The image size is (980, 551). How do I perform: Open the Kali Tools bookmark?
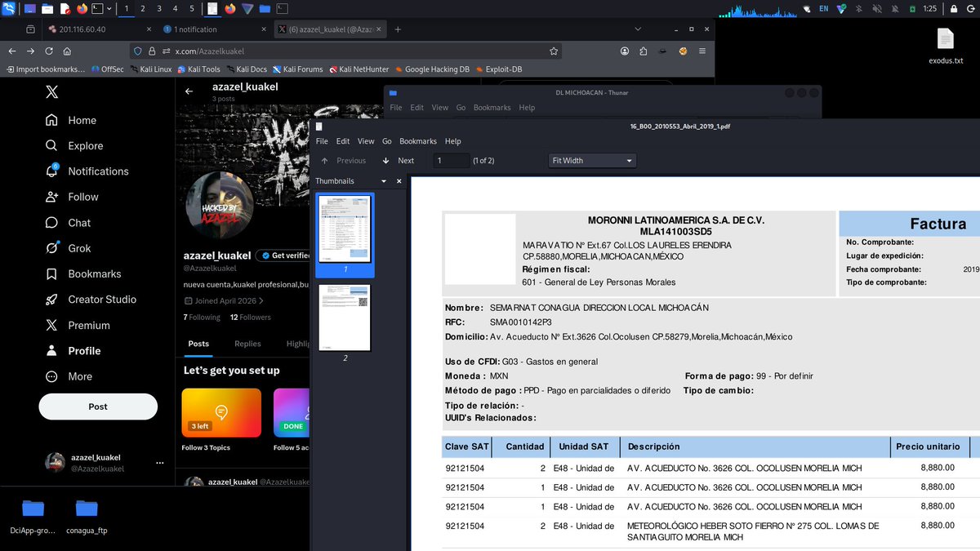click(198, 69)
